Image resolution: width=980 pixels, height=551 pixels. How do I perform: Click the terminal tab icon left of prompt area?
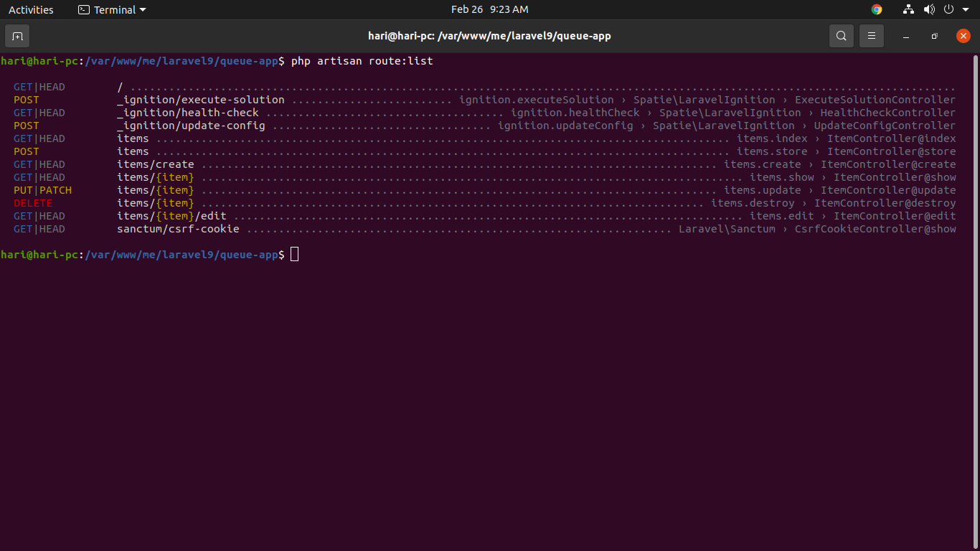17,35
